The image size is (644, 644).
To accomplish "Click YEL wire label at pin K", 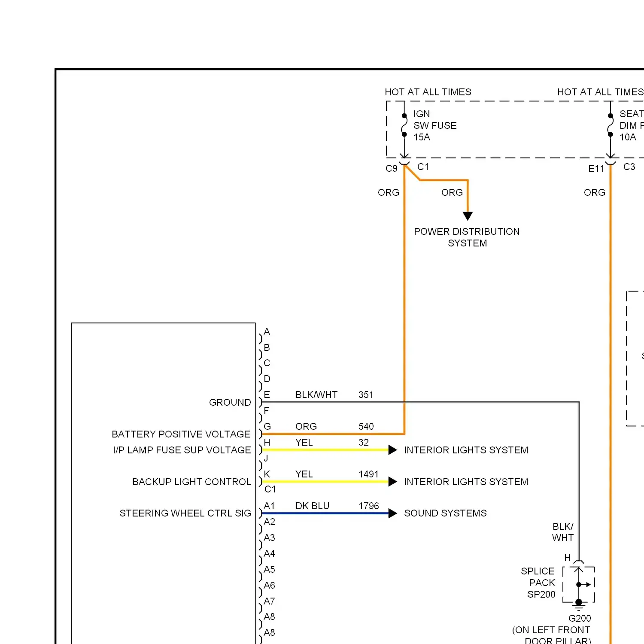I will click(x=304, y=474).
